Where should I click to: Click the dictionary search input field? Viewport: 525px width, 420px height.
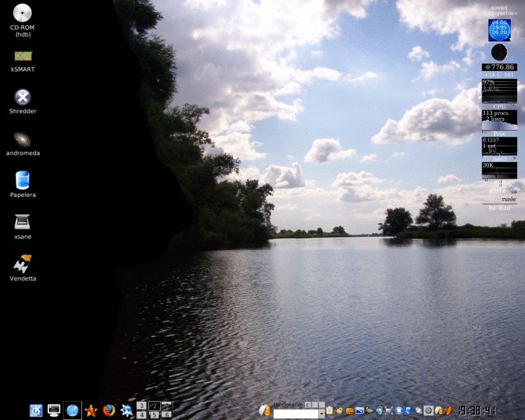click(296, 414)
